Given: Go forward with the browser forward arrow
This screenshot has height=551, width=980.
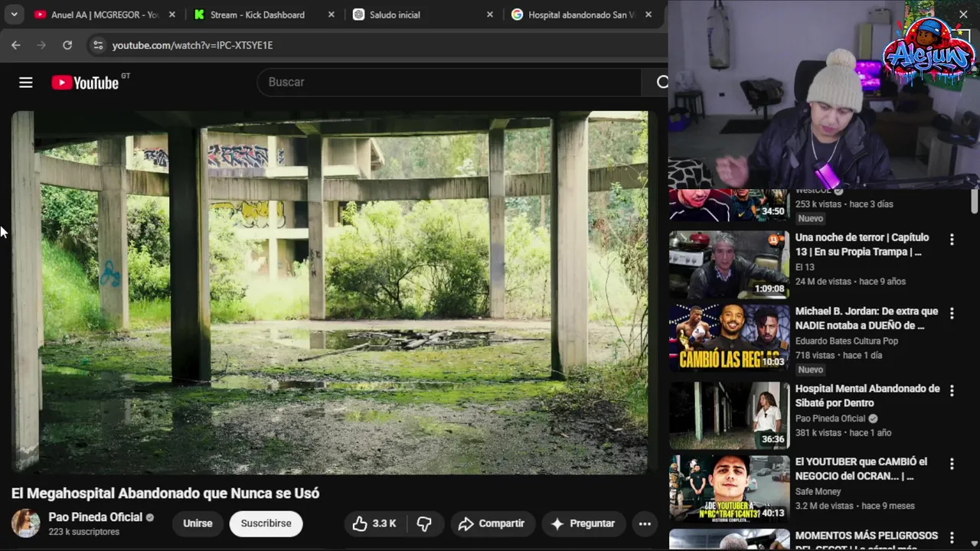Looking at the screenshot, I should pos(41,45).
